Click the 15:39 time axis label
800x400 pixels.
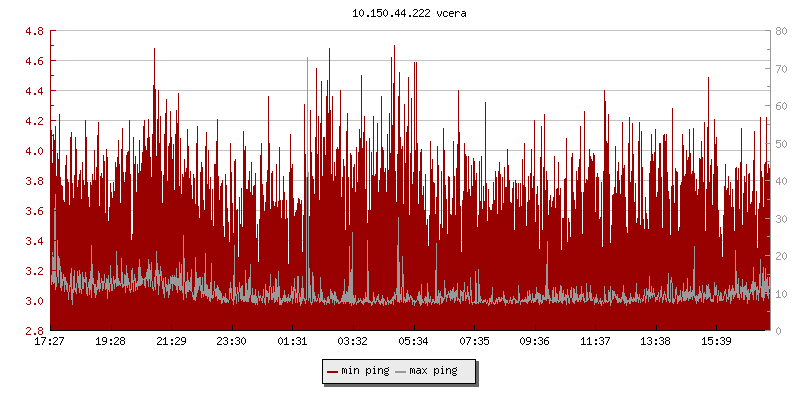point(716,342)
